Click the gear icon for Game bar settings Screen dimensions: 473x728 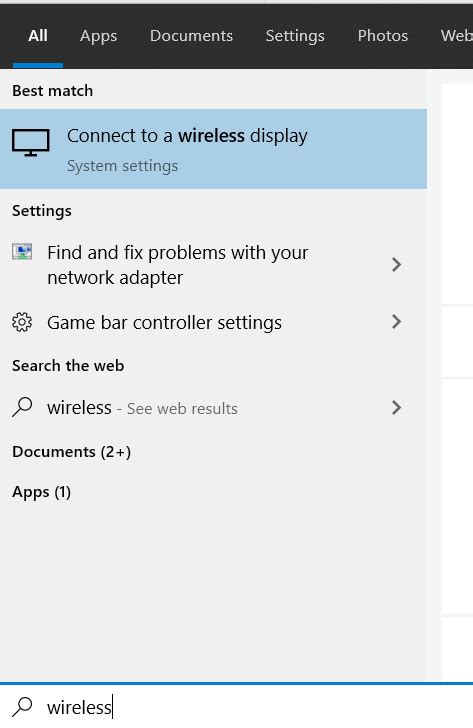click(x=22, y=322)
